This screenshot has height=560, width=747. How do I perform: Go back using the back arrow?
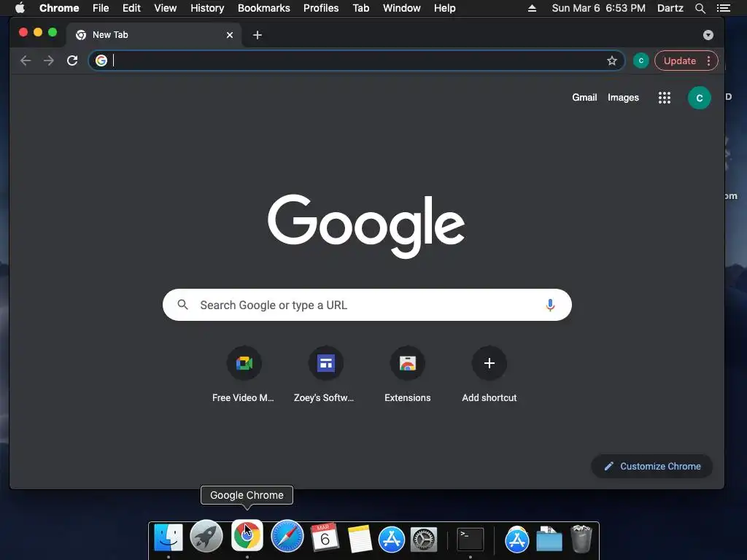(26, 61)
